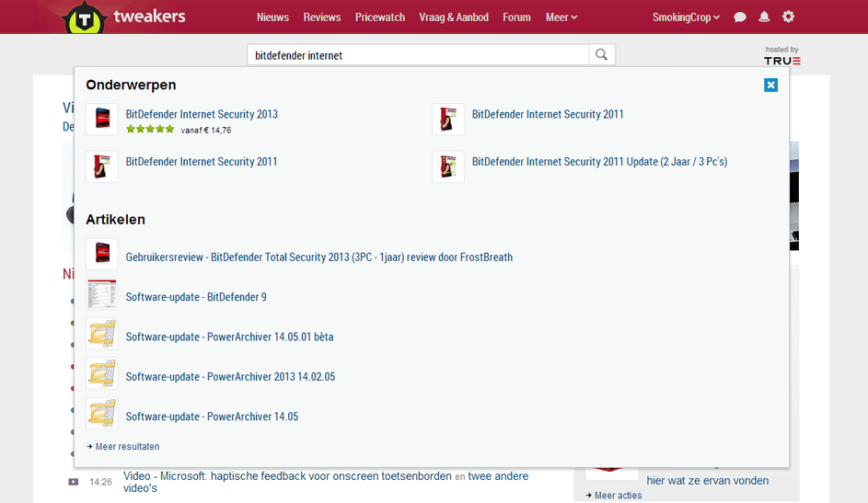Click 'hier wat ze ervan vonden' link
Screen dimensions: 868x503
(708, 480)
